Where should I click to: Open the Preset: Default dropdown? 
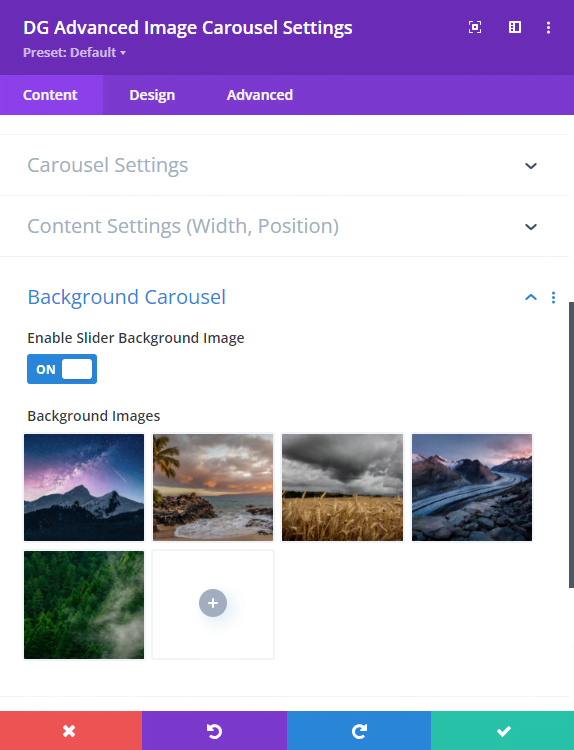(74, 53)
